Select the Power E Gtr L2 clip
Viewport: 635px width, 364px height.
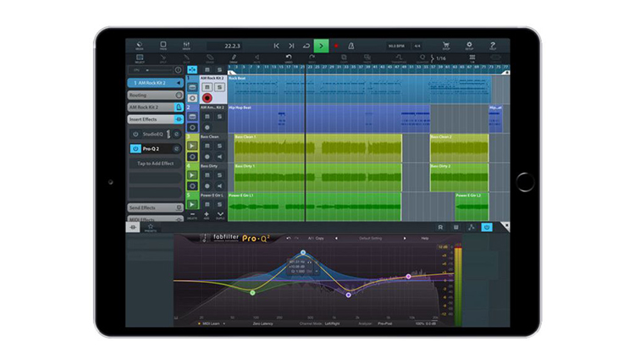click(x=472, y=207)
